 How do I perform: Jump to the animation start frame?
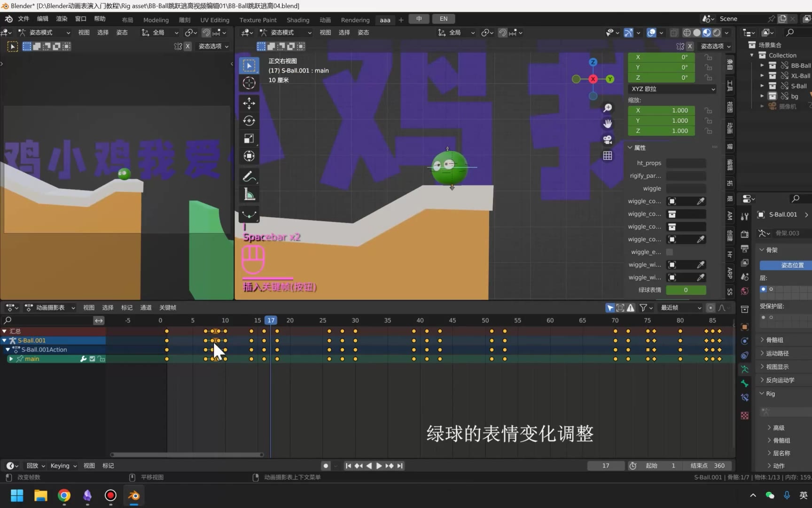point(348,466)
